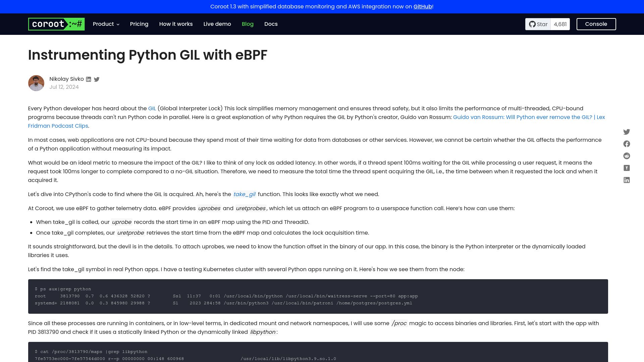Image resolution: width=644 pixels, height=362 pixels.
Task: Click the author name Nikolay Sivko
Action: point(66,79)
